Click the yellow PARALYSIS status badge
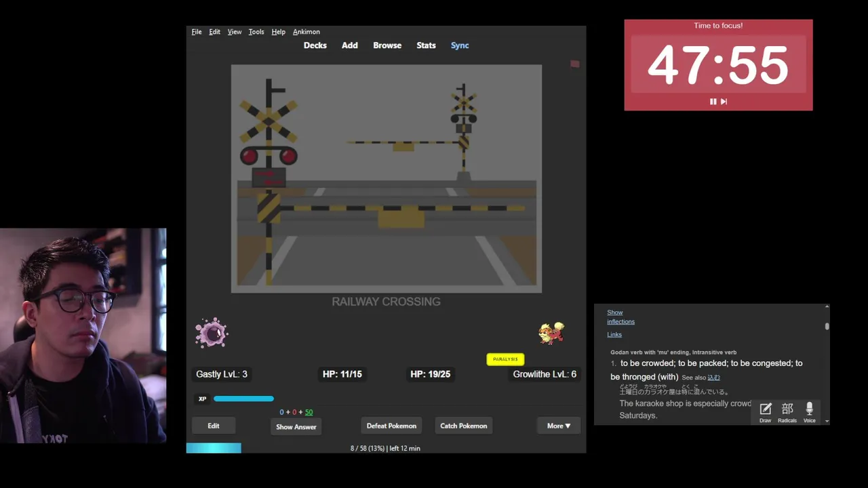The height and width of the screenshot is (488, 868). click(x=505, y=359)
